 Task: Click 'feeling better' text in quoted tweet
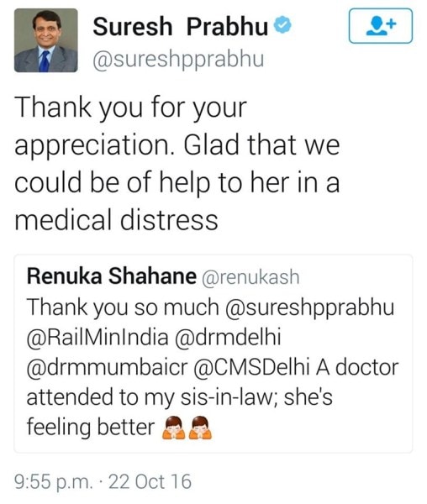(x=91, y=428)
